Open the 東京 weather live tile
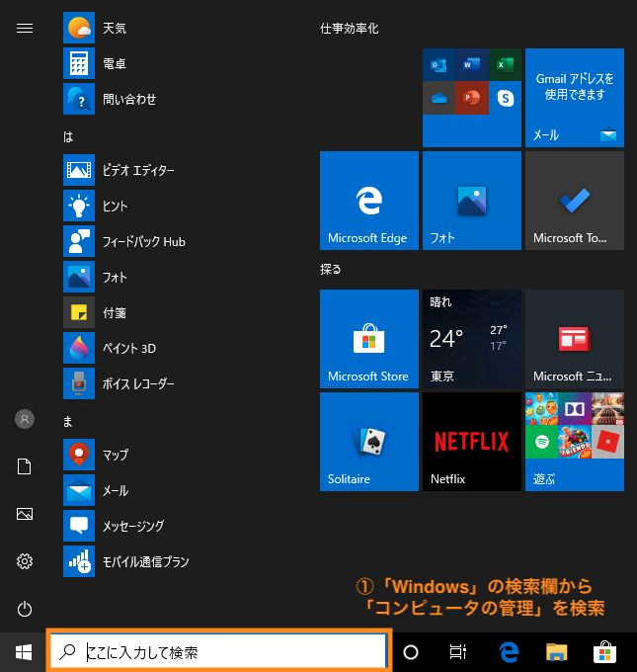Screen dimensions: 637x672 click(472, 339)
